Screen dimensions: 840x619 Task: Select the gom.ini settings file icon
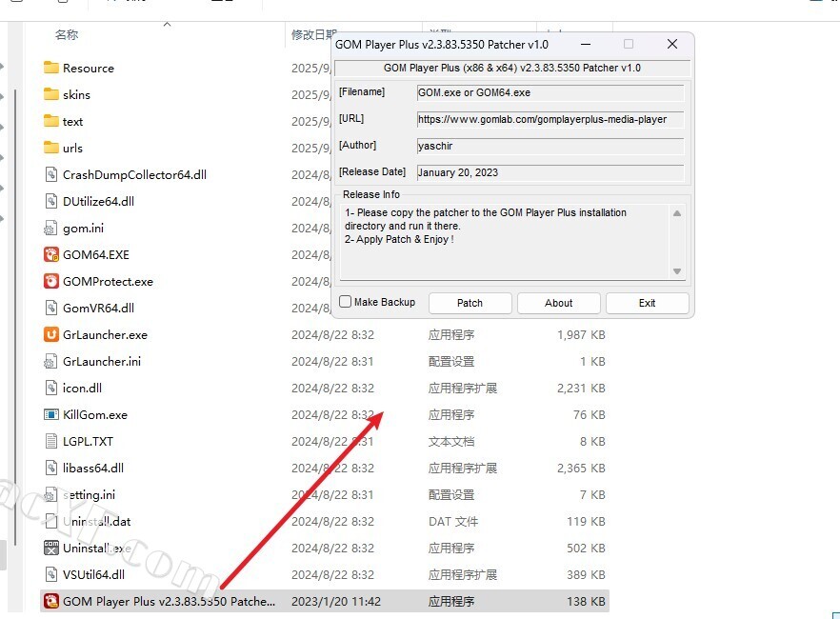coord(50,228)
